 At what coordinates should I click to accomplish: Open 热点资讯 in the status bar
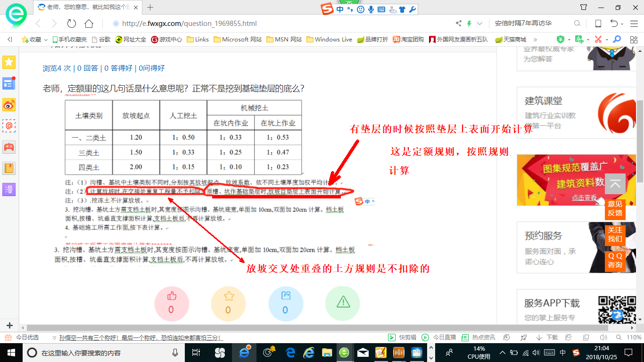click(479, 337)
